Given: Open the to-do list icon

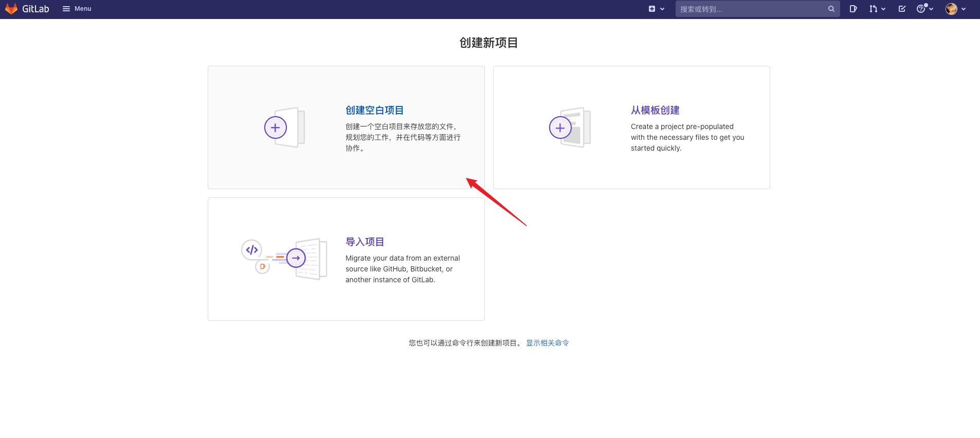Looking at the screenshot, I should pyautogui.click(x=902, y=9).
